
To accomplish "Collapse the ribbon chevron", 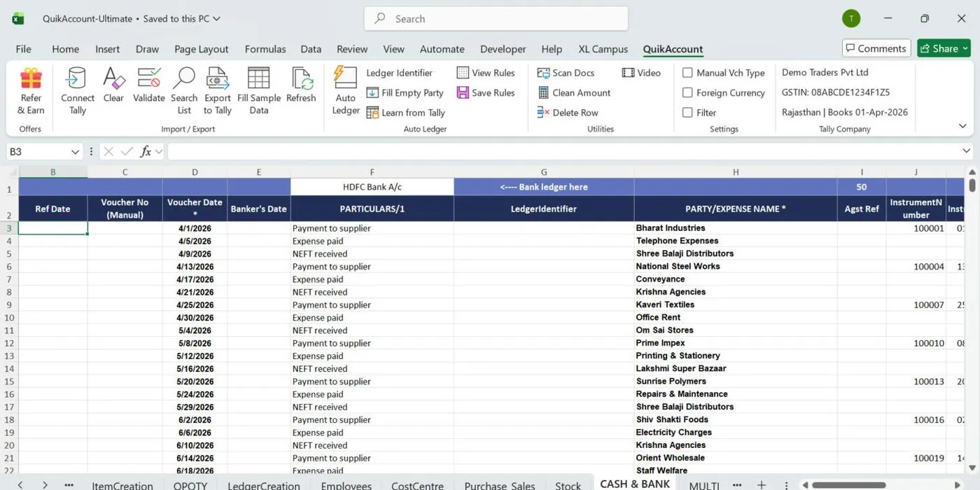I will click(962, 126).
